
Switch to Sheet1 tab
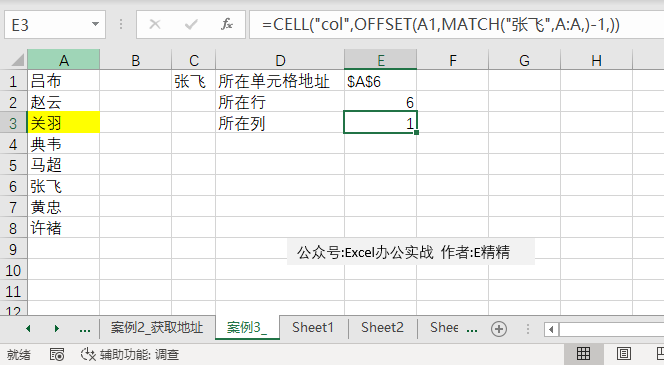(x=313, y=328)
